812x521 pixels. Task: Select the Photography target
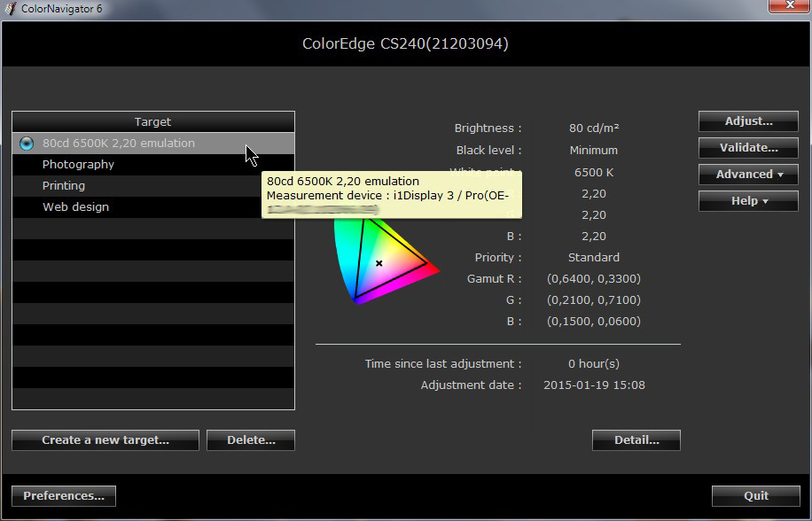[x=153, y=165]
